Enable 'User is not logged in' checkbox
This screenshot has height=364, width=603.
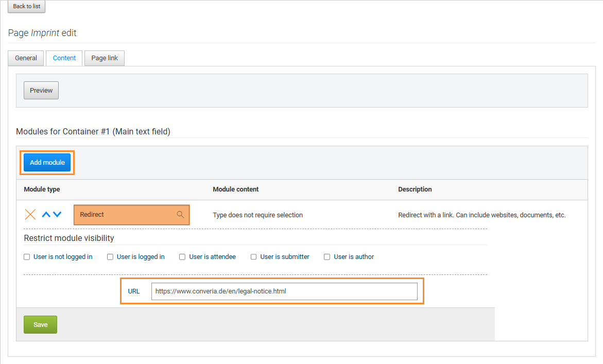pyautogui.click(x=27, y=257)
